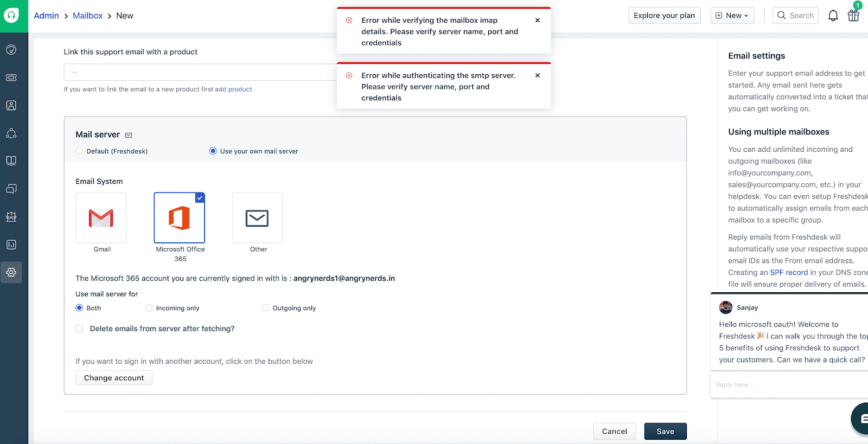Click the notifications bell icon
The height and width of the screenshot is (444, 868).
tap(833, 16)
